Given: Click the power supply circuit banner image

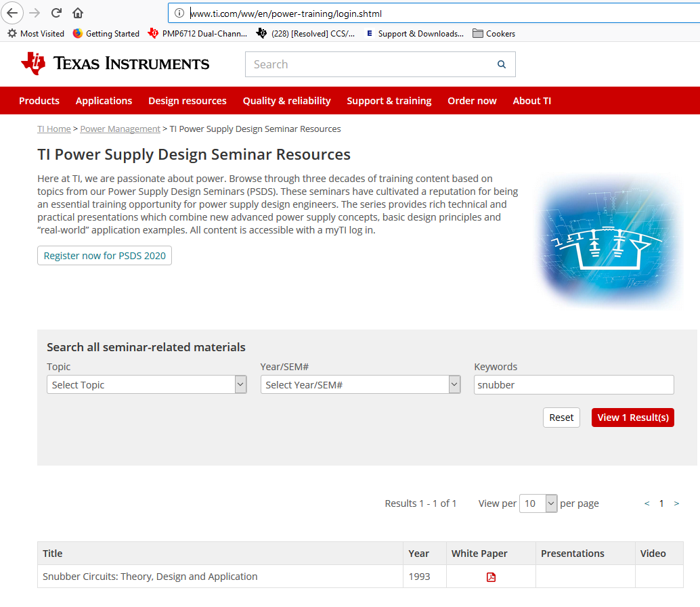Looking at the screenshot, I should coord(610,242).
